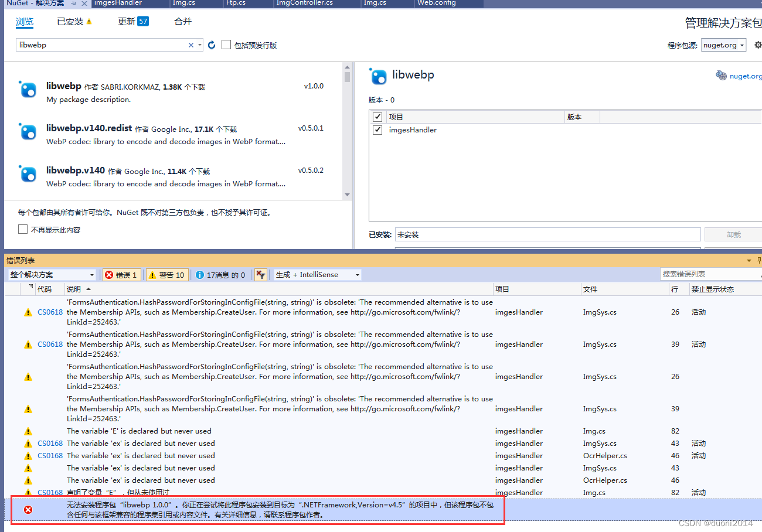The image size is (762, 532).
Task: Open NuGet settings gear icon
Action: pos(757,45)
